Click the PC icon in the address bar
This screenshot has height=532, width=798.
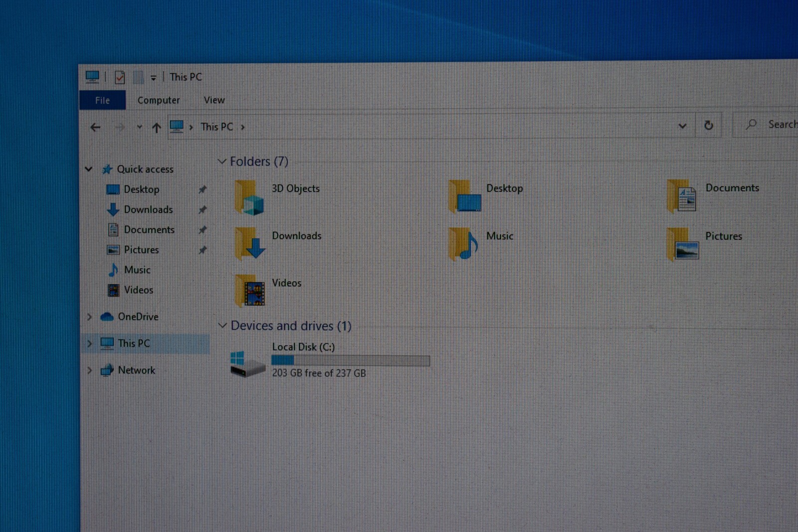[177, 127]
